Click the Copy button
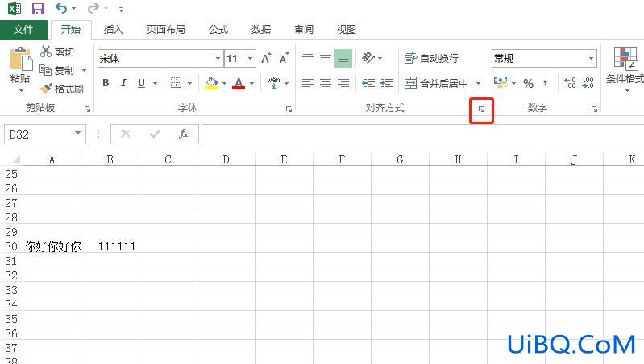Viewport: 644px width, 364px height. [x=57, y=70]
